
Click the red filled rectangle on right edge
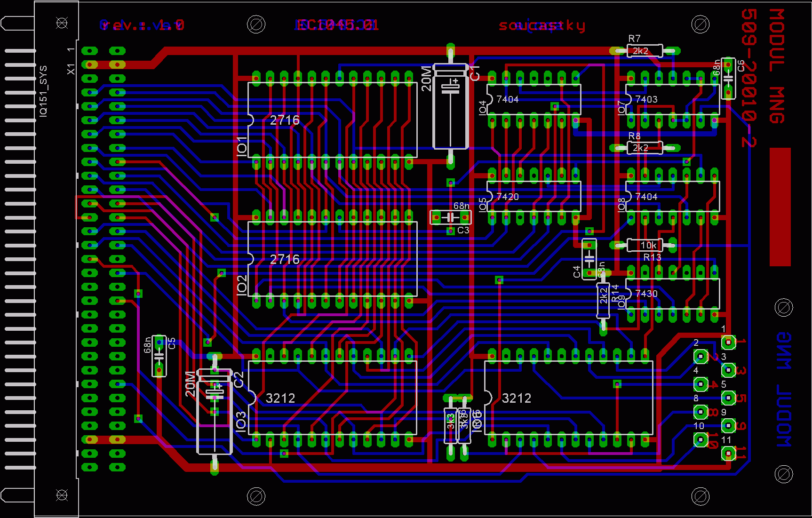(x=780, y=207)
